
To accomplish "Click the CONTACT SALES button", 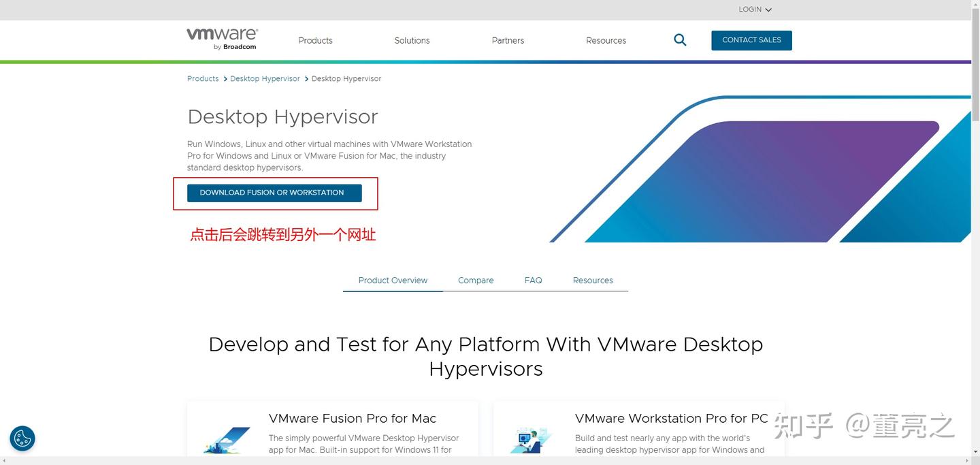I will click(x=751, y=40).
